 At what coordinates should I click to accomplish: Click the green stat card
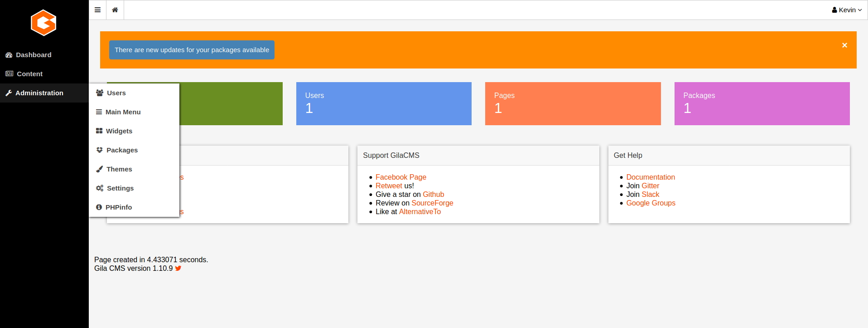231,103
